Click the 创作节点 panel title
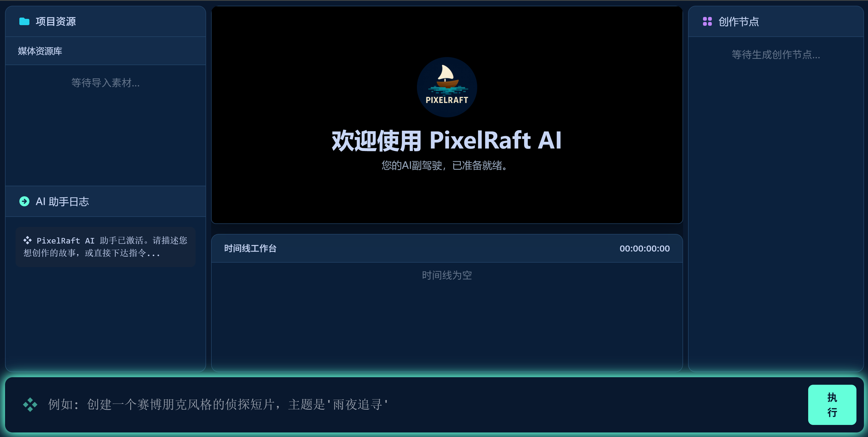Screen dimensions: 868x437 739,22
